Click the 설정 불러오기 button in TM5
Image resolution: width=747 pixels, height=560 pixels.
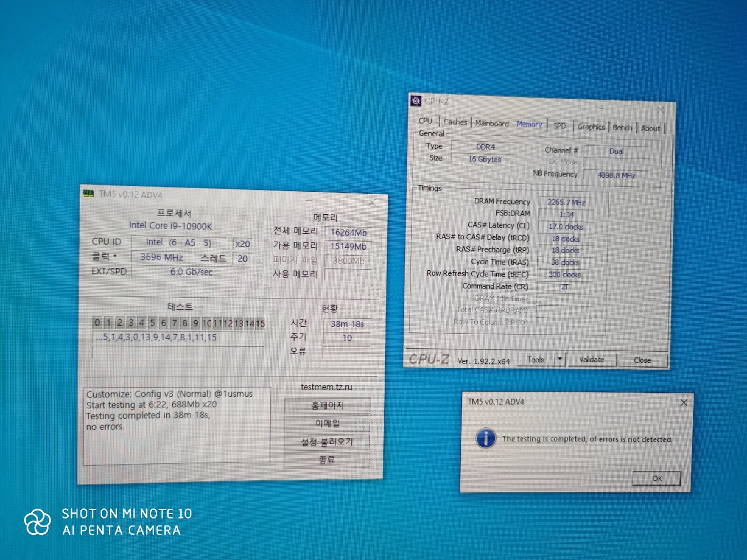click(327, 441)
